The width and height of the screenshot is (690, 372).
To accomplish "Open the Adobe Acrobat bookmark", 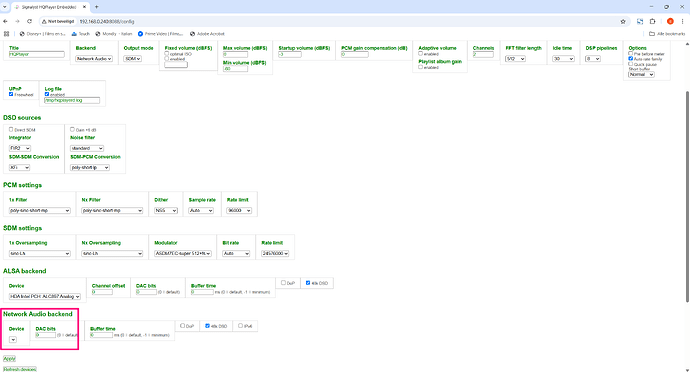I will (207, 33).
